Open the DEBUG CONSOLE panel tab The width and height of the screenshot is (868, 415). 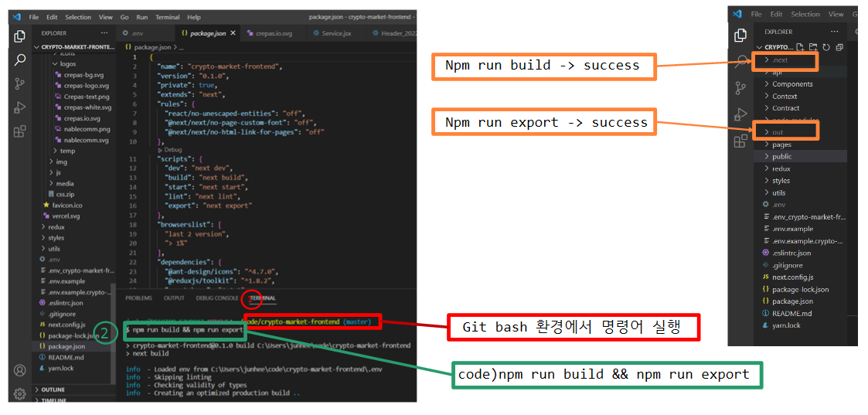point(217,298)
